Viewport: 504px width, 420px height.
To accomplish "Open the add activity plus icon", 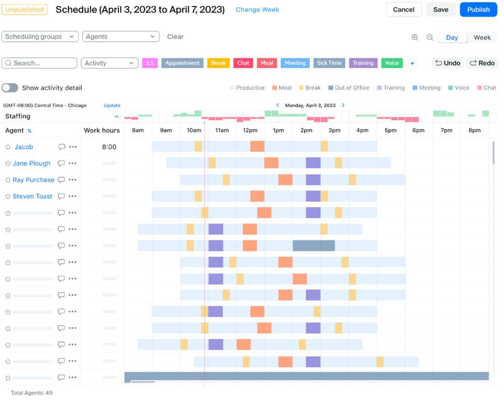I will tap(412, 63).
